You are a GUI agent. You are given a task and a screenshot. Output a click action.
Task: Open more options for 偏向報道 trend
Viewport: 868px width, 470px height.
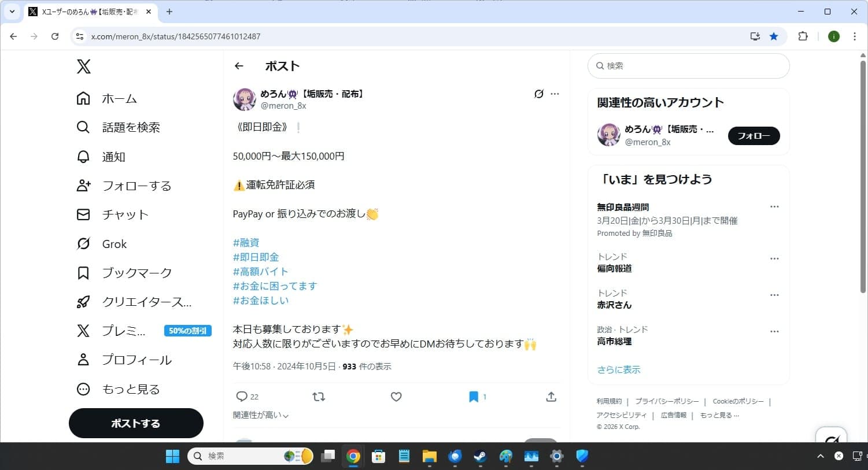click(x=774, y=259)
